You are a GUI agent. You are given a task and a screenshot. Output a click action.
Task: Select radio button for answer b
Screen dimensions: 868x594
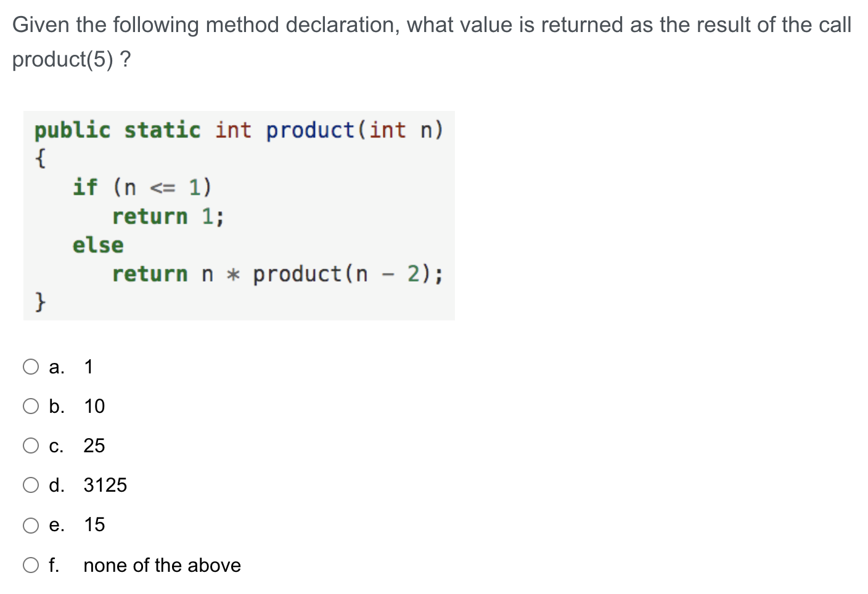click(x=30, y=405)
